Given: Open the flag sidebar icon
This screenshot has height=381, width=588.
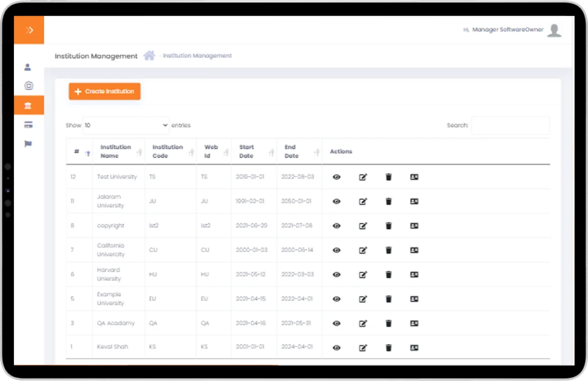Looking at the screenshot, I should tap(28, 144).
